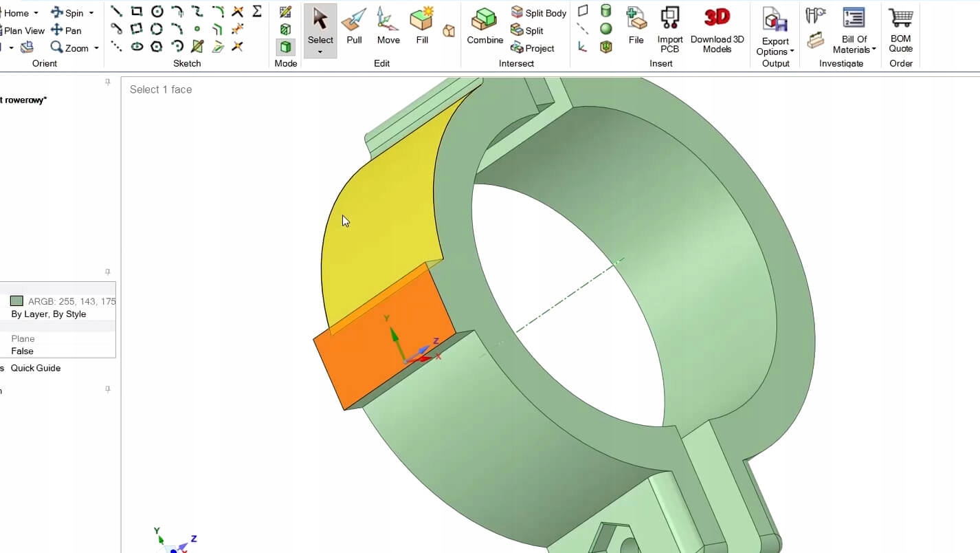Insert a cylinder
The width and height of the screenshot is (980, 553).
(606, 11)
